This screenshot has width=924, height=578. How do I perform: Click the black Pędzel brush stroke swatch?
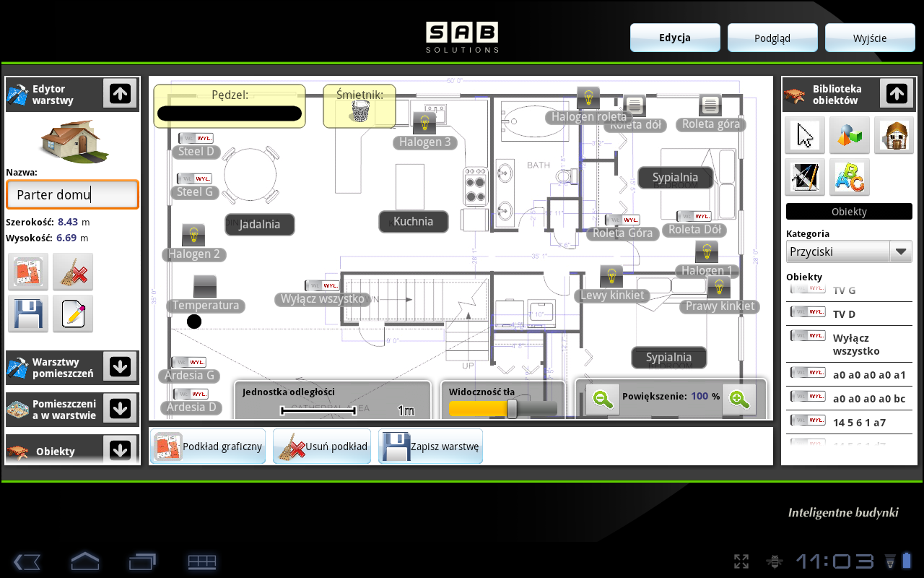click(230, 113)
